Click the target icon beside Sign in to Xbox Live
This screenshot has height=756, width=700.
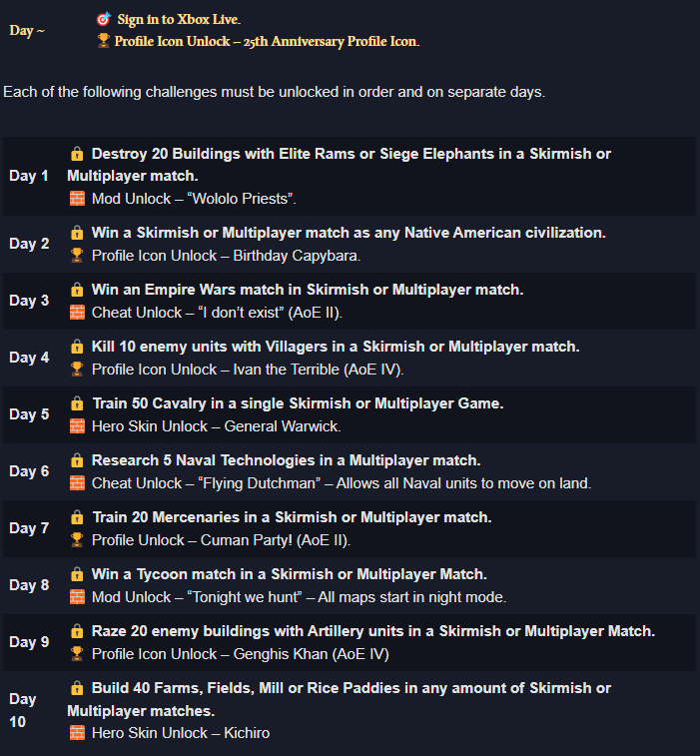click(x=104, y=19)
